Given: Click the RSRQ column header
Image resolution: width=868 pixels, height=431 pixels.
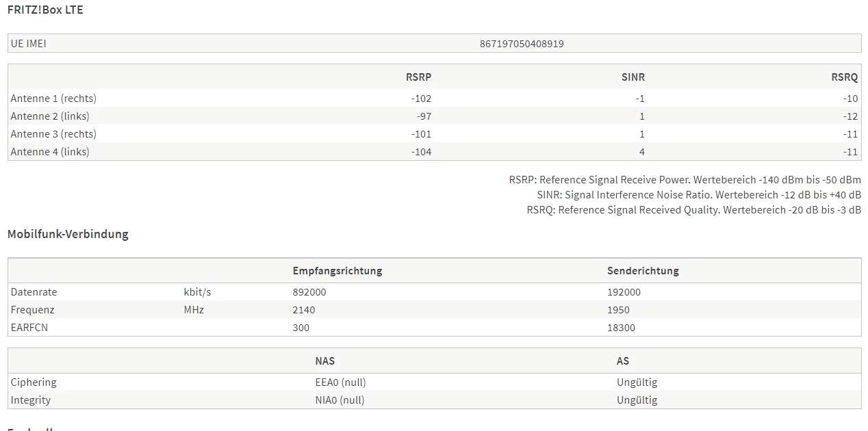Looking at the screenshot, I should point(844,77).
